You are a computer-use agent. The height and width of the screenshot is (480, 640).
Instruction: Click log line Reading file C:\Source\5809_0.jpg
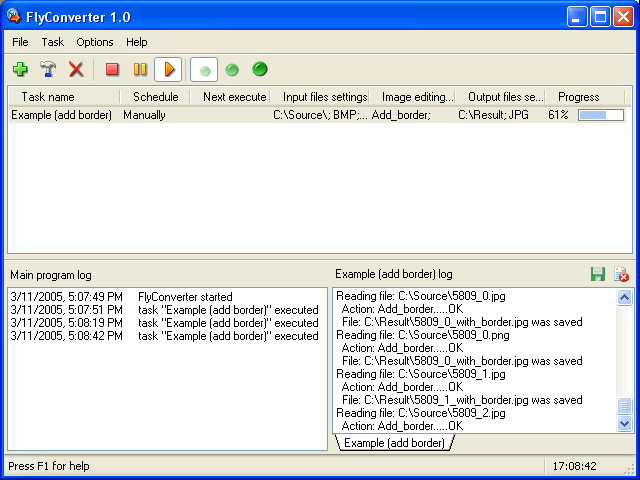click(x=421, y=296)
